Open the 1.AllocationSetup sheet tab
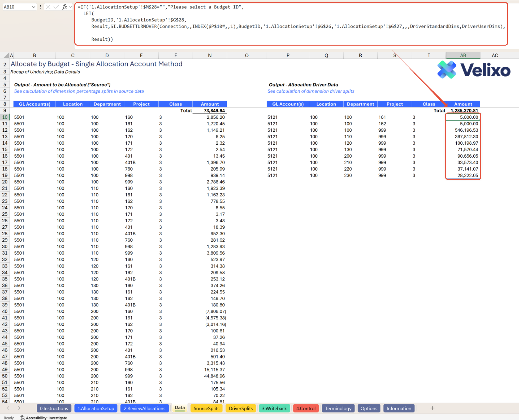The width and height of the screenshot is (519, 420). point(96,408)
